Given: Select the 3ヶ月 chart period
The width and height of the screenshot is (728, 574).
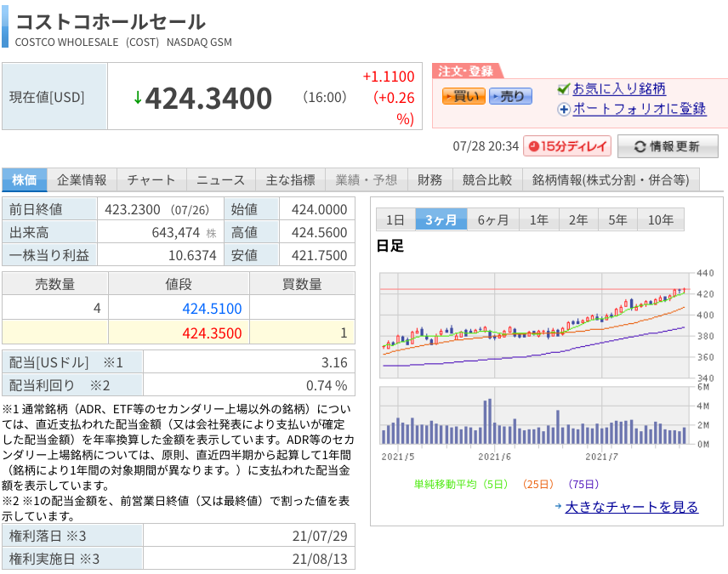Looking at the screenshot, I should (441, 219).
